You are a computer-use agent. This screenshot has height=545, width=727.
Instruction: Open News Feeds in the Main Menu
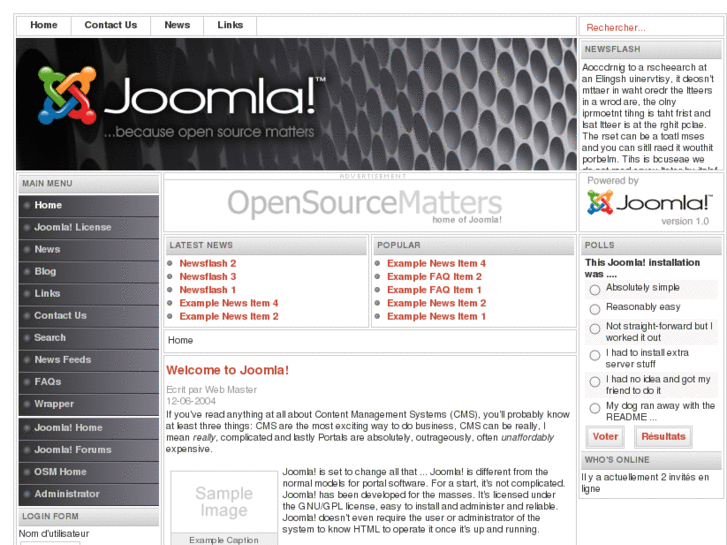89,359
